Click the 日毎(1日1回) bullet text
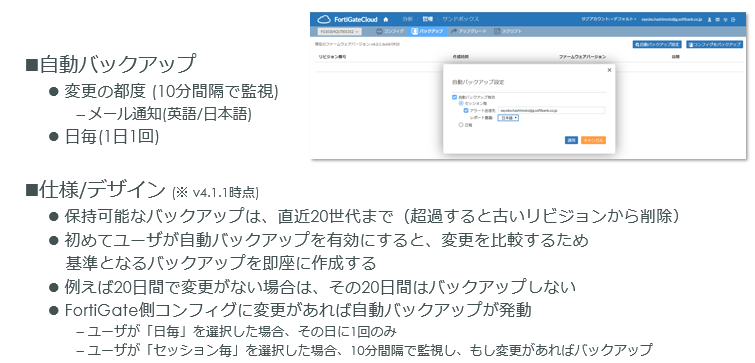Image resolution: width=755 pixels, height=363 pixels. 112,137
